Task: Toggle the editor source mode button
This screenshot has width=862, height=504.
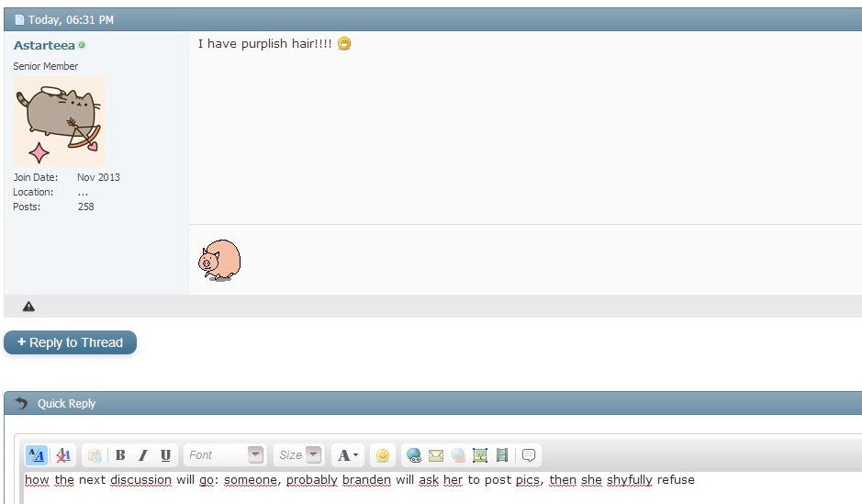Action: (x=37, y=455)
